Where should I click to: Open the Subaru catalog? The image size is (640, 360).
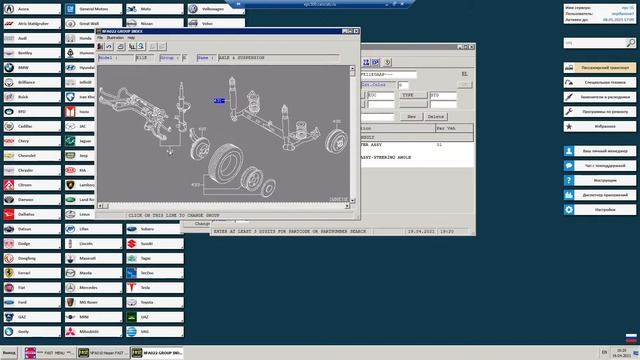click(155, 229)
